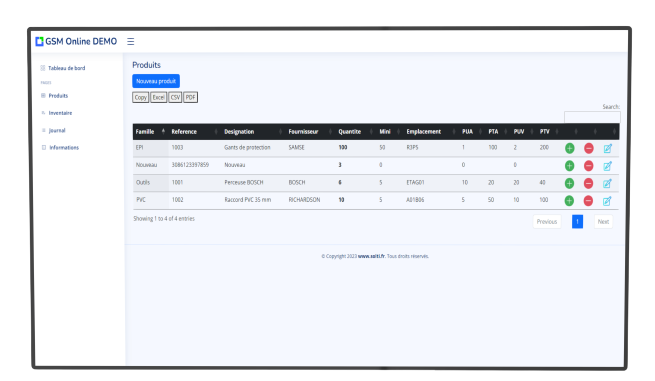655x381 pixels.
Task: Sort table by PUA column
Action: [x=472, y=132]
